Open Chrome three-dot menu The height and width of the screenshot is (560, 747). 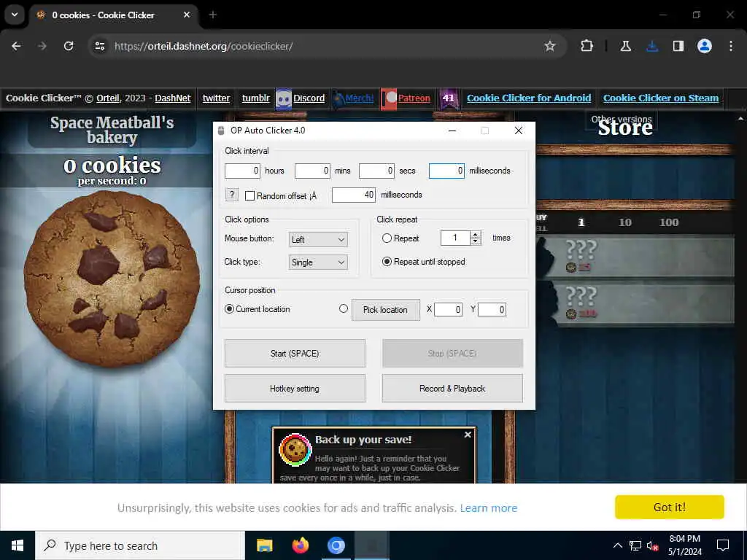click(x=731, y=46)
